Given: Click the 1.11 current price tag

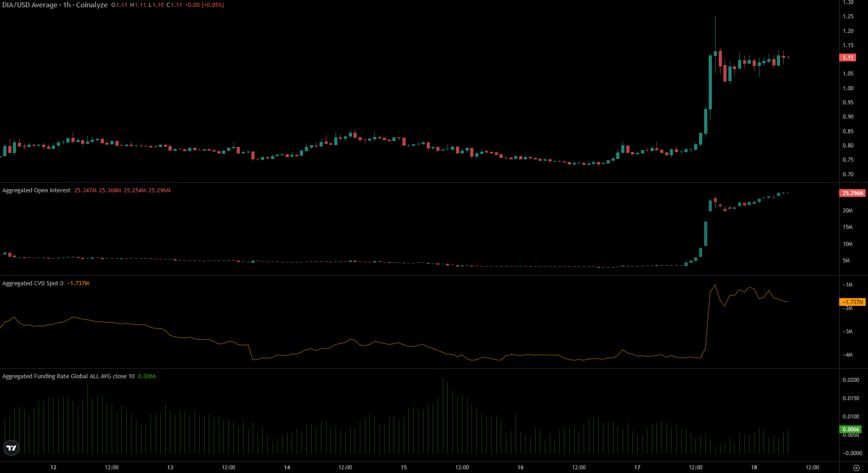Looking at the screenshot, I should (x=848, y=58).
